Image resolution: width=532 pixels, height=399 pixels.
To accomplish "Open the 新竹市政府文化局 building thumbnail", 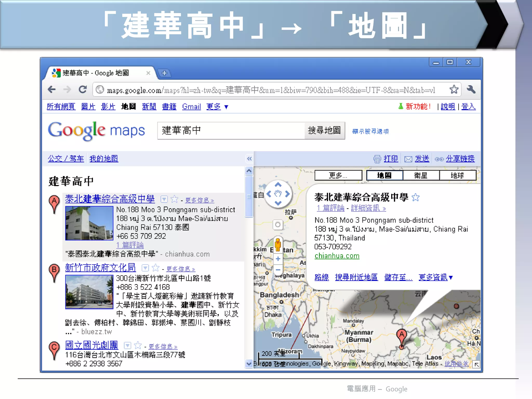I will point(89,292).
